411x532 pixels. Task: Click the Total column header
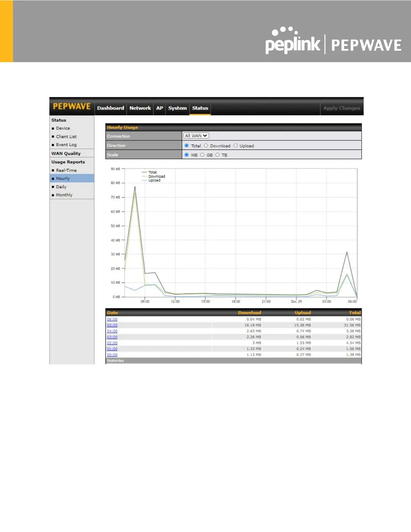click(355, 313)
